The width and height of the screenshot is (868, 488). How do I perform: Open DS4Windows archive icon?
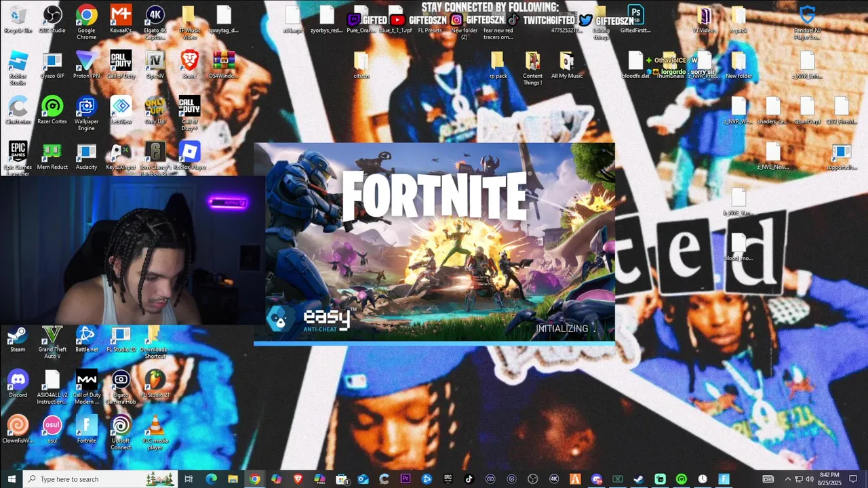[224, 65]
